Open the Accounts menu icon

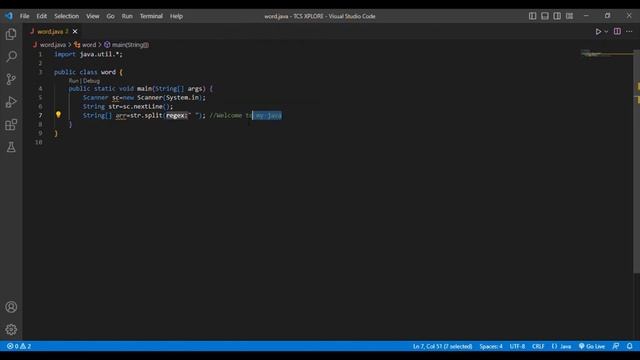[x=11, y=307]
